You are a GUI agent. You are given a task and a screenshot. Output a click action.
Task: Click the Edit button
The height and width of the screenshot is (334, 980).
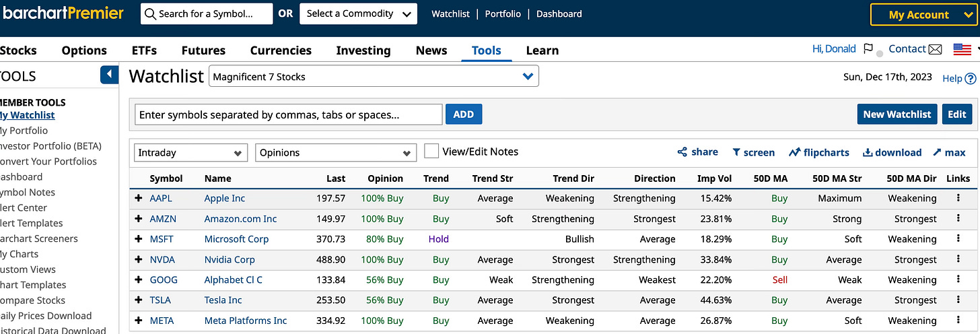coord(957,114)
